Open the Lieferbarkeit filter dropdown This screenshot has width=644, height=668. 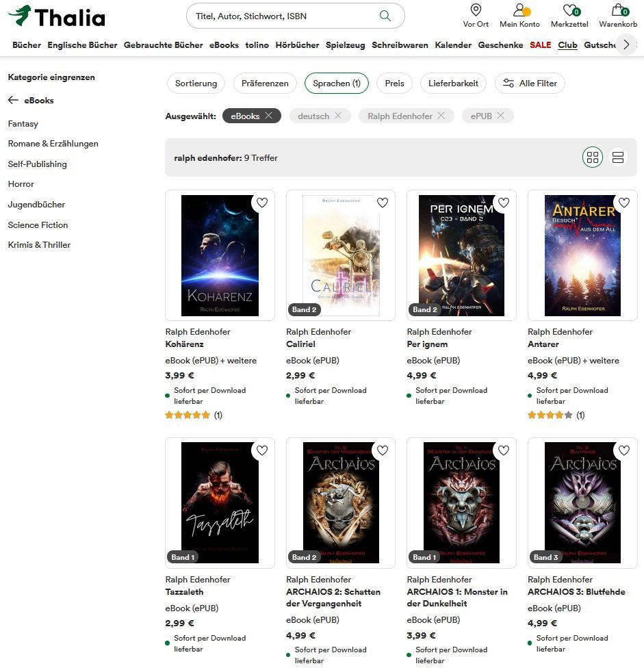[453, 83]
